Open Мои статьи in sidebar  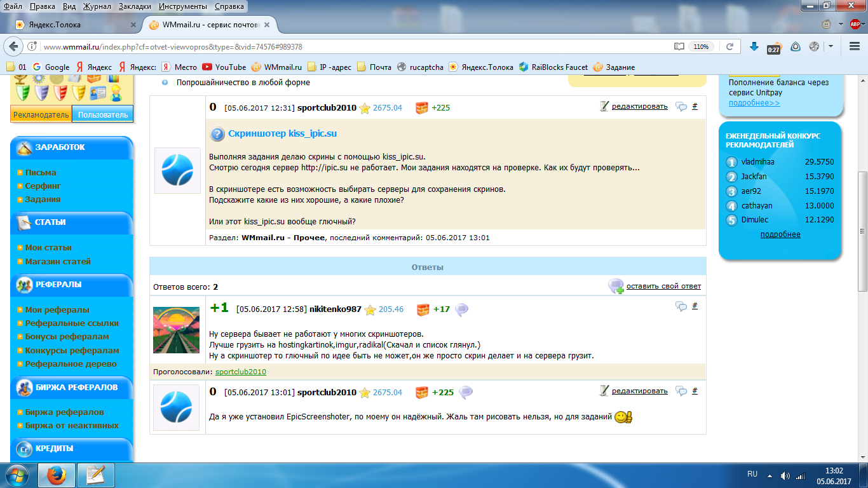48,248
